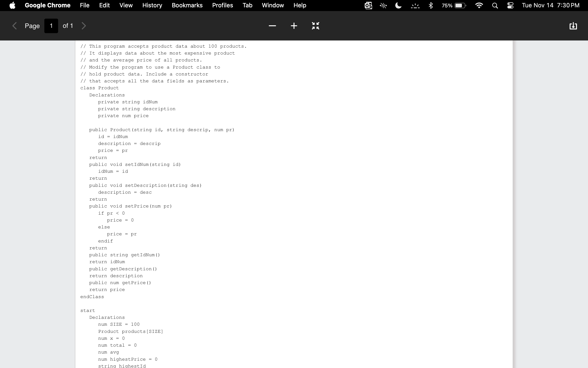Zoom in with the plus button
588x368 pixels.
pyautogui.click(x=294, y=26)
